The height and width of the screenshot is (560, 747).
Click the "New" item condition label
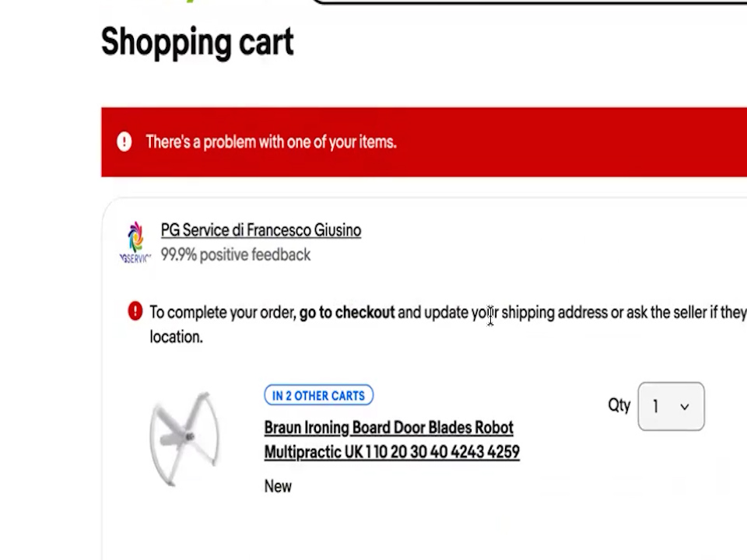pos(278,486)
